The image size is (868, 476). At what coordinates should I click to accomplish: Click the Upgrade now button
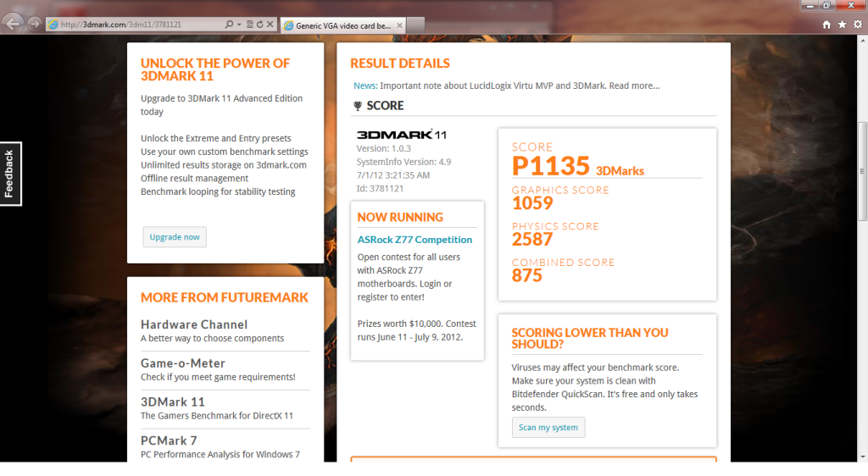[x=175, y=236]
